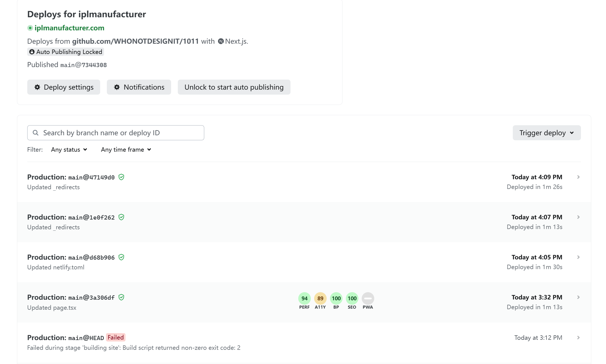606x364 pixels.
Task: Click the gear icon in Deploy settings
Action: 37,87
